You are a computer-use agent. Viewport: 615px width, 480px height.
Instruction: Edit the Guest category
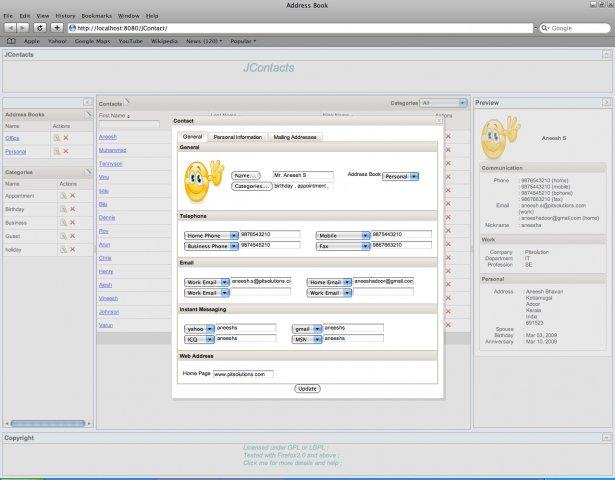pos(63,236)
